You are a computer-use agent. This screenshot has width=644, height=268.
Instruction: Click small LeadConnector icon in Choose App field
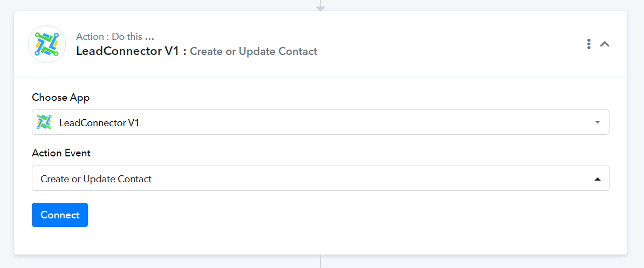[44, 122]
